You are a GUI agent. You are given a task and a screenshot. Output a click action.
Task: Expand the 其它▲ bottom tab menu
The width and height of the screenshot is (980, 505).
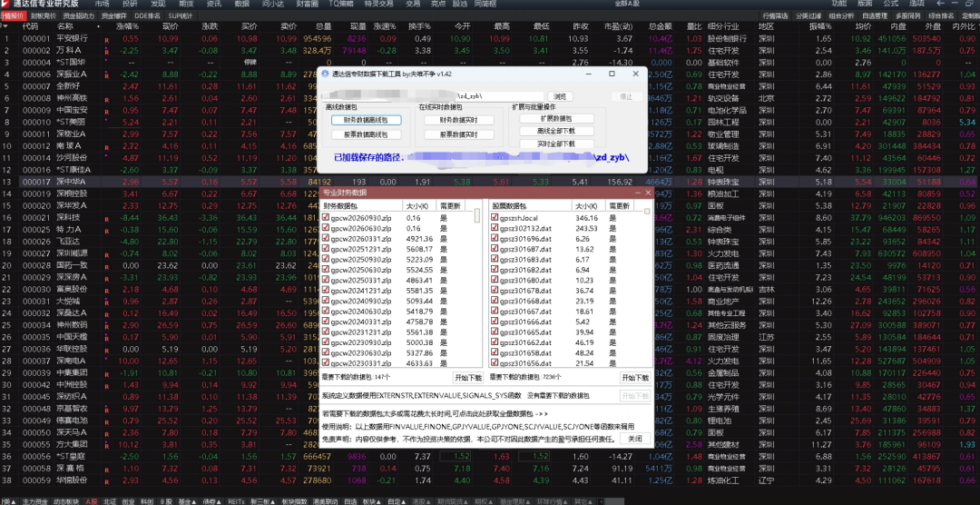point(582,501)
